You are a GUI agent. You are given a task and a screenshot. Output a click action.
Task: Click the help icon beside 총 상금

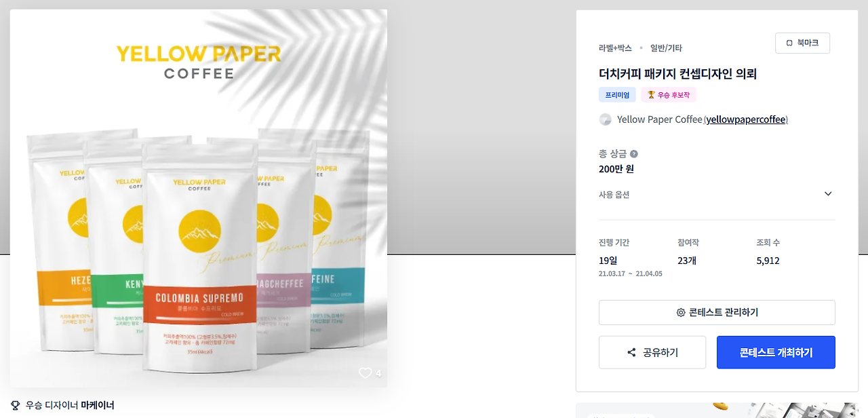click(634, 154)
